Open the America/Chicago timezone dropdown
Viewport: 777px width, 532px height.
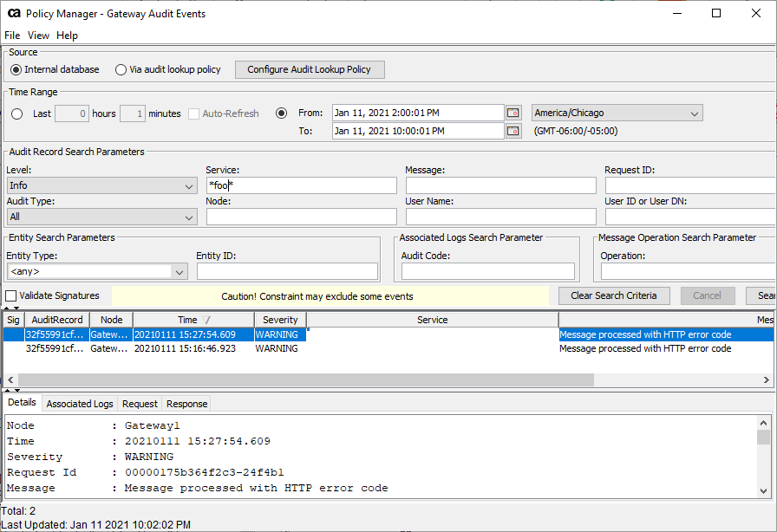pyautogui.click(x=617, y=113)
